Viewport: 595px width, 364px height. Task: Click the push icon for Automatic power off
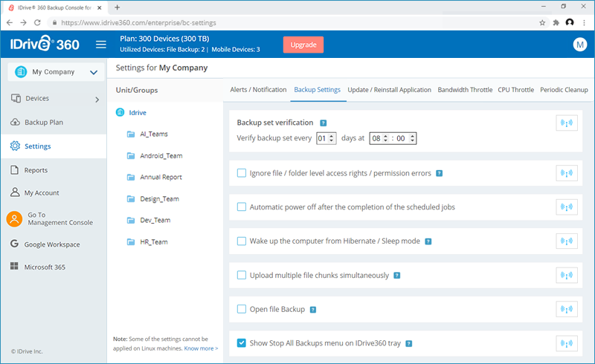pyautogui.click(x=567, y=207)
